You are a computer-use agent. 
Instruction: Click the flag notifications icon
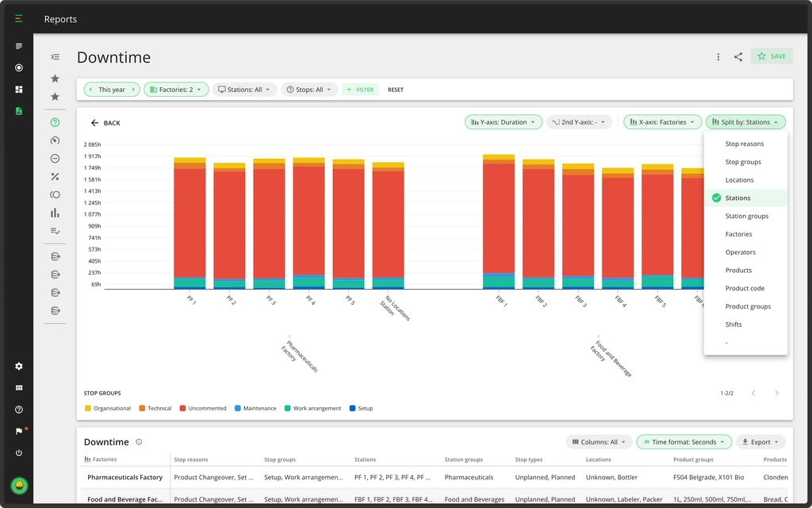coord(19,431)
